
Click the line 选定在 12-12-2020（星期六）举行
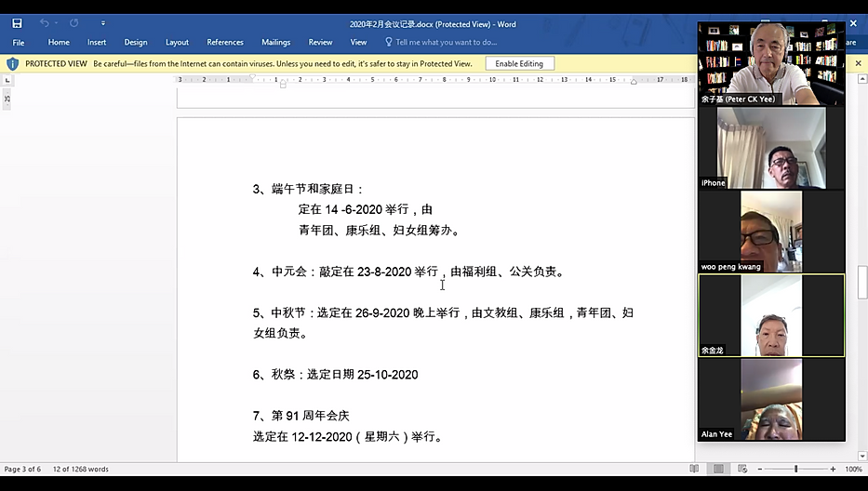click(x=349, y=436)
